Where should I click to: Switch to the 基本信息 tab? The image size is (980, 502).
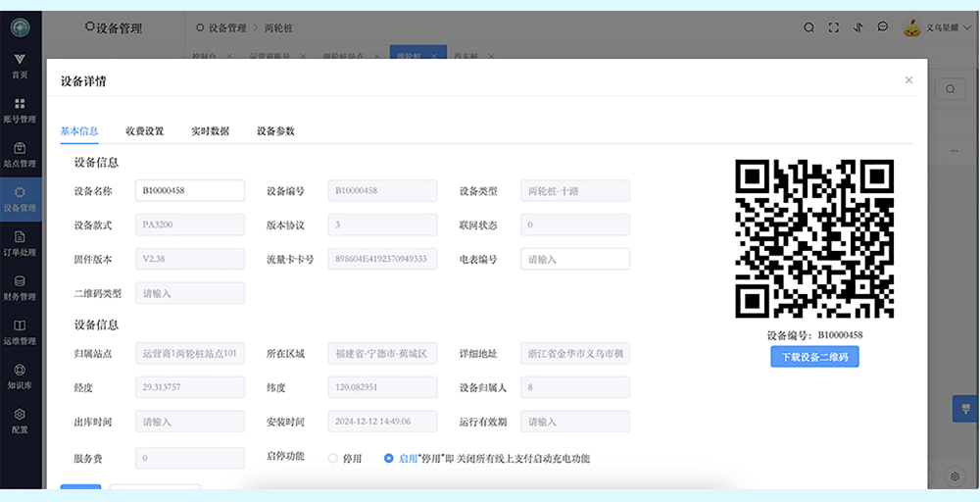pyautogui.click(x=79, y=131)
